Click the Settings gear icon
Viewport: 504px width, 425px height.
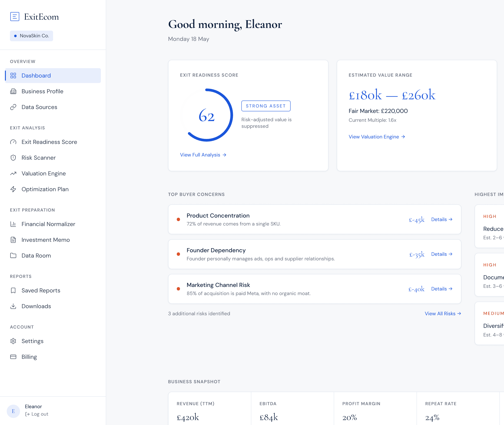13,341
